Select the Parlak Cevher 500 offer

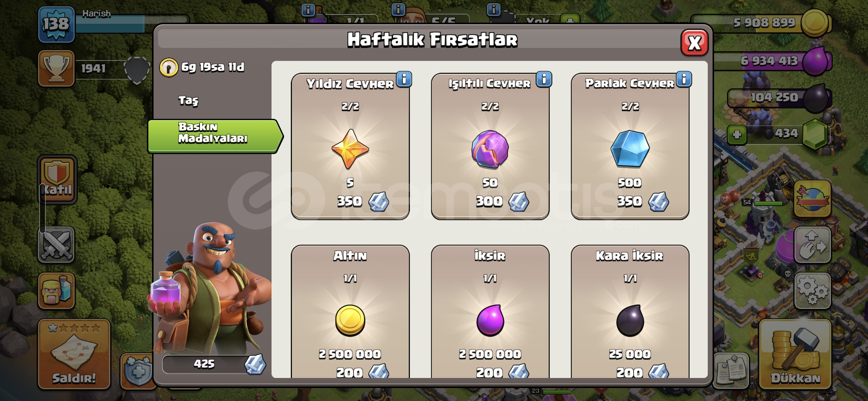point(630,146)
